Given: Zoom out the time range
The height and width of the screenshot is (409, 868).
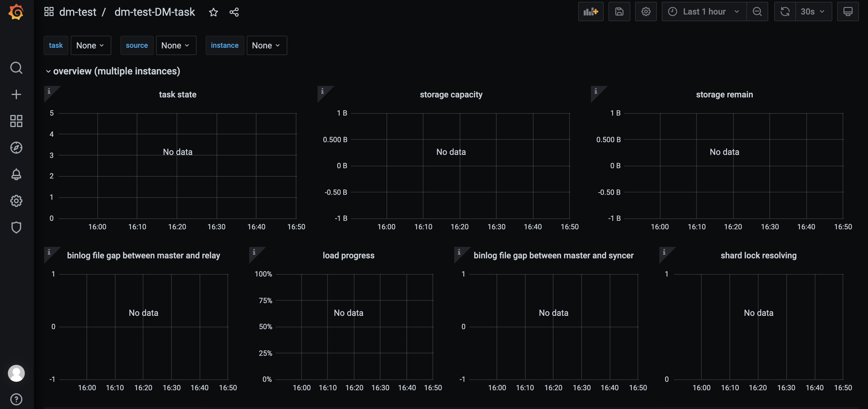Looking at the screenshot, I should (757, 12).
